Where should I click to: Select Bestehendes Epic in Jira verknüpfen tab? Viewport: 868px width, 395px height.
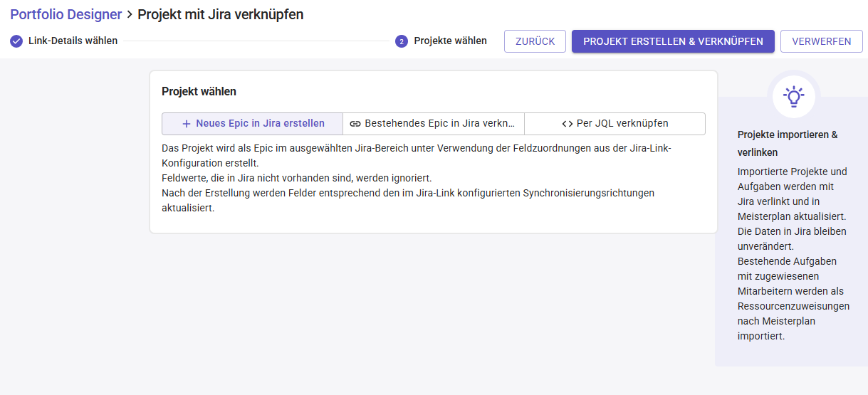[434, 123]
